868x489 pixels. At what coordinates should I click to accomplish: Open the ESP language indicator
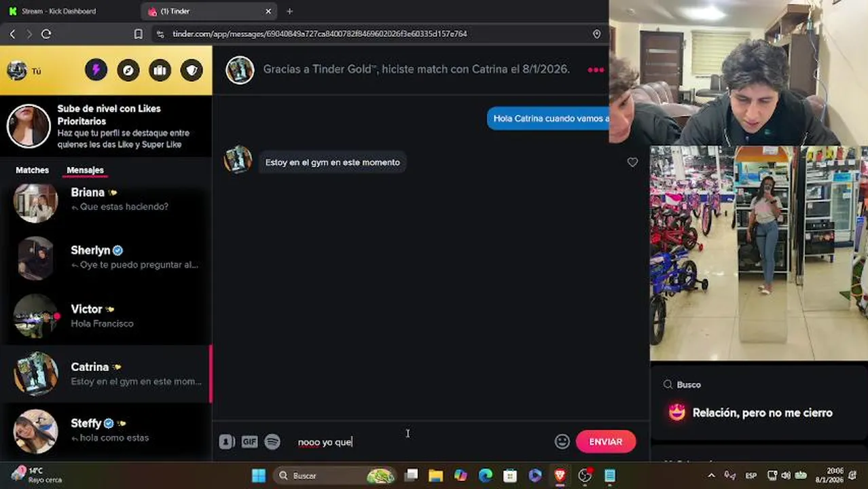tap(751, 475)
